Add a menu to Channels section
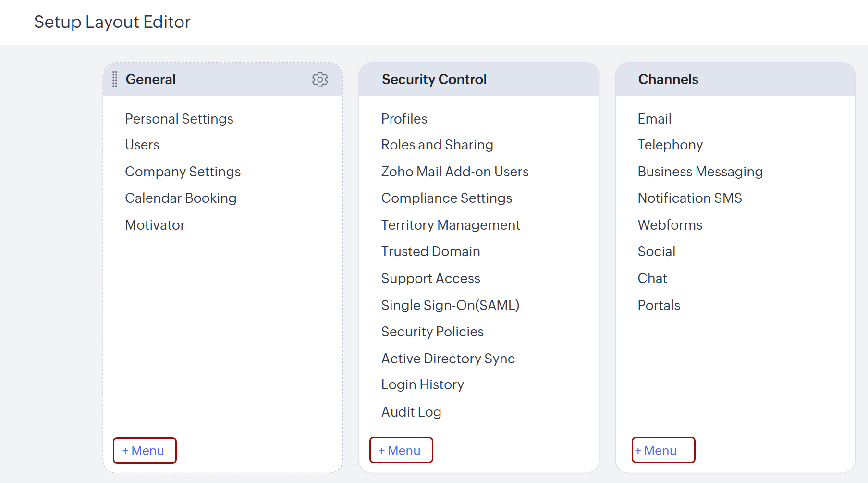 [x=663, y=450]
